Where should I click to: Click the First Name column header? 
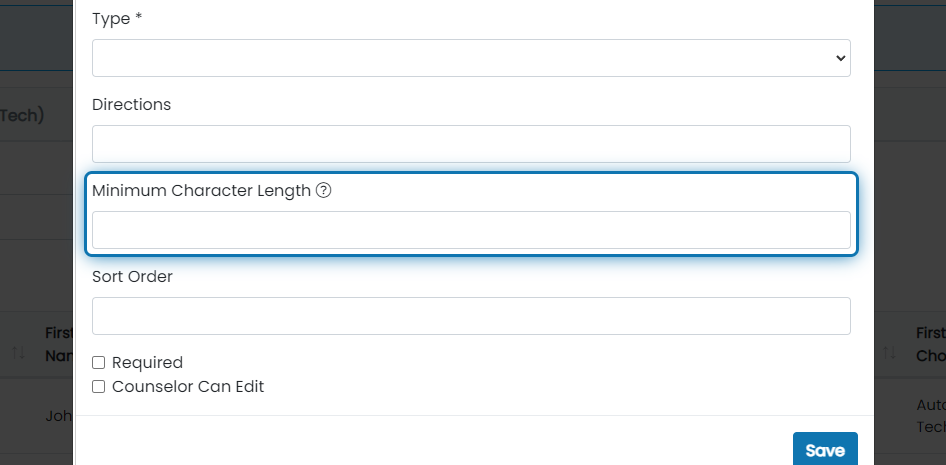(x=59, y=344)
